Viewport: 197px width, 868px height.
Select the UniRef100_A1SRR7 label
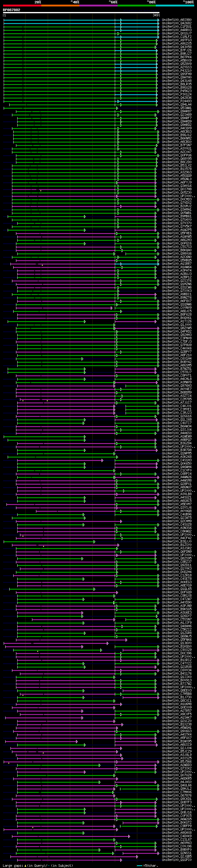[x=177, y=264]
